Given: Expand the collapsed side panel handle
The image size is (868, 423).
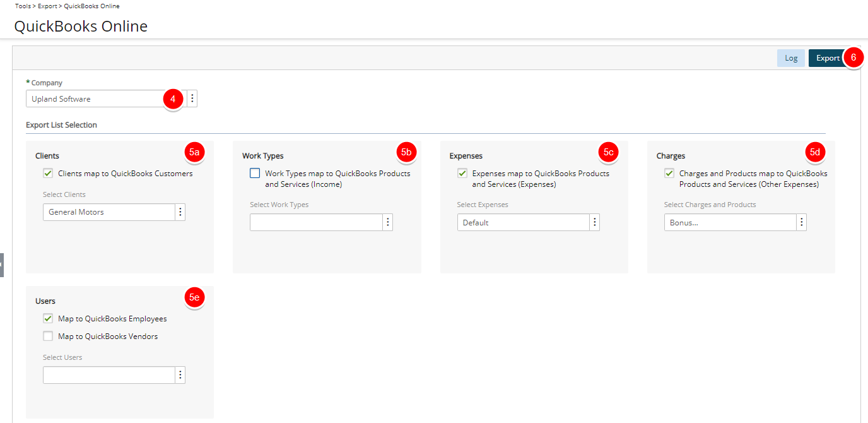Looking at the screenshot, I should [2, 265].
